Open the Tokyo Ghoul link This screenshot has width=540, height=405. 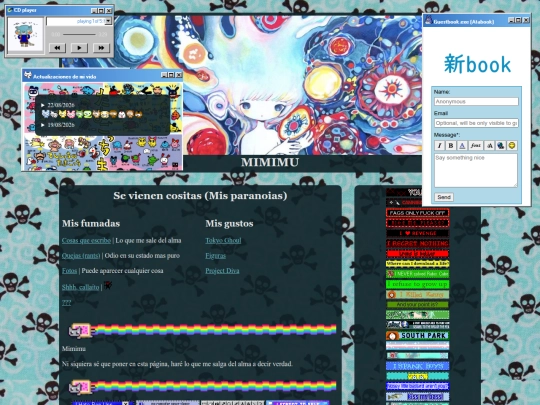(x=223, y=240)
